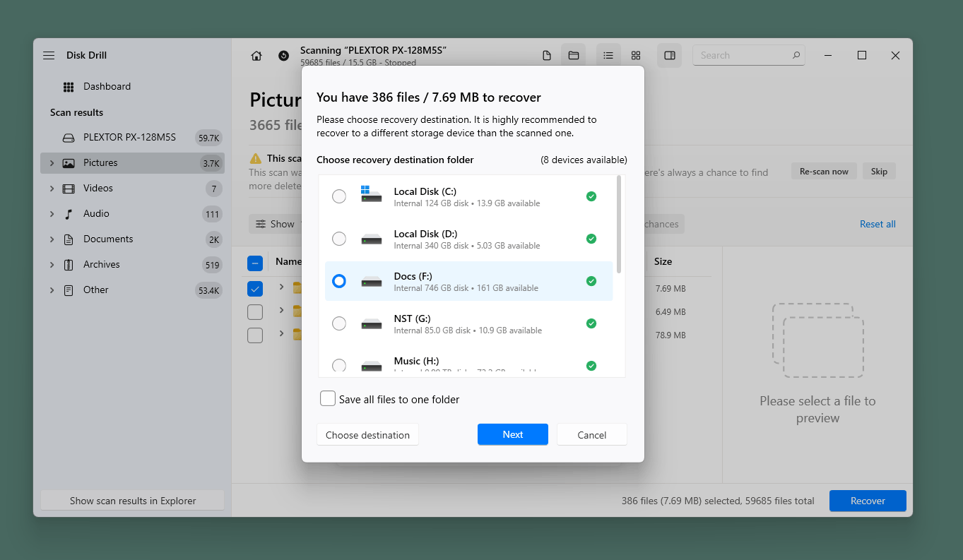Click the Docs (F:) drive icon
The image size is (963, 560).
371,282
